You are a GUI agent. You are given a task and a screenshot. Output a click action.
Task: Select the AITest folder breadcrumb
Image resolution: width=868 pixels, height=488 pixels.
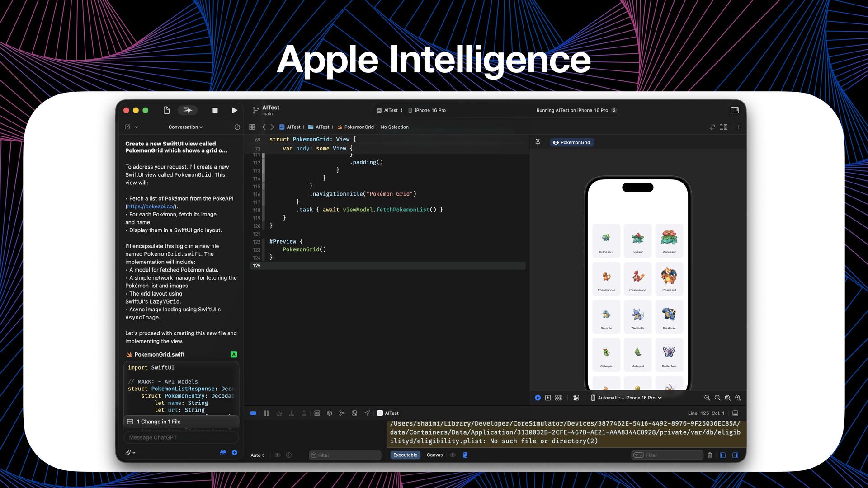coord(319,127)
